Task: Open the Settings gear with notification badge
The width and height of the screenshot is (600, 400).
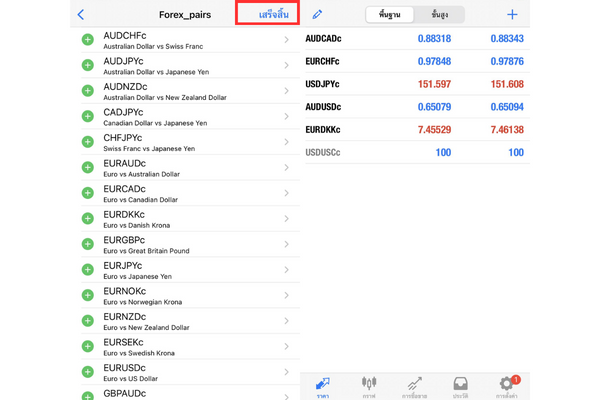Action: pyautogui.click(x=506, y=385)
